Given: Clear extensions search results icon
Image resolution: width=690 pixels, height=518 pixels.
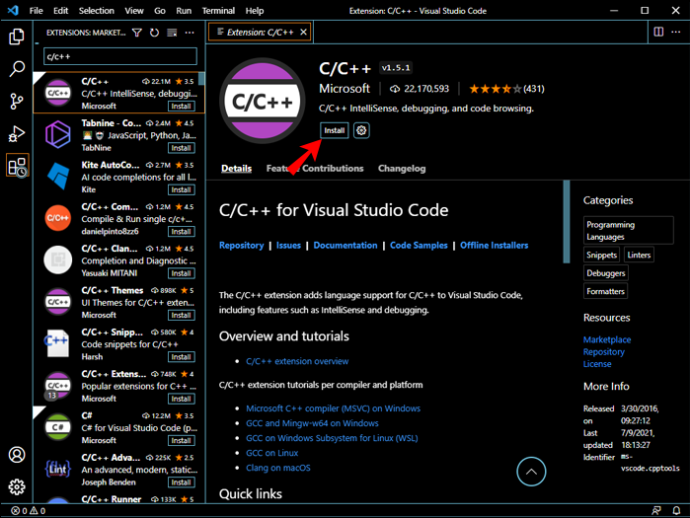Looking at the screenshot, I should tap(172, 33).
